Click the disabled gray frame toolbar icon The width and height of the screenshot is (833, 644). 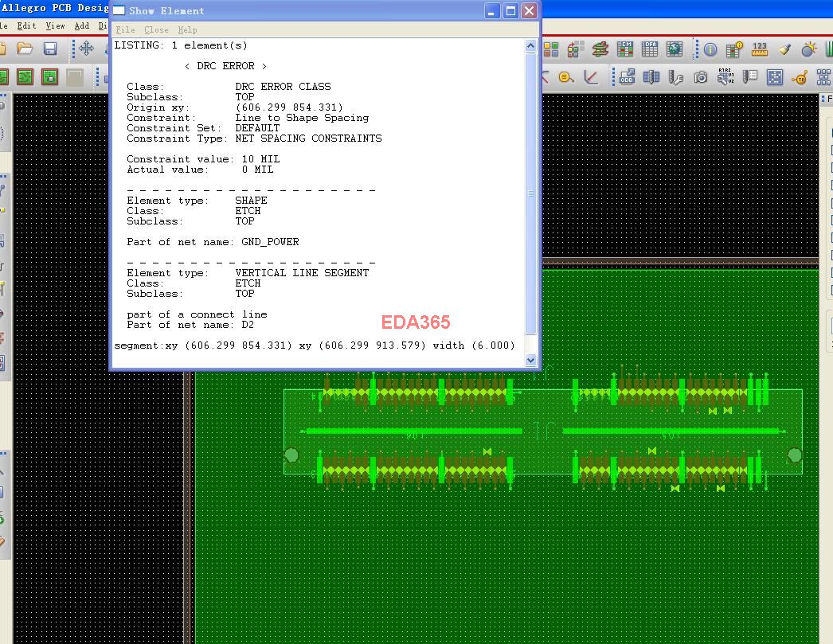(x=74, y=77)
